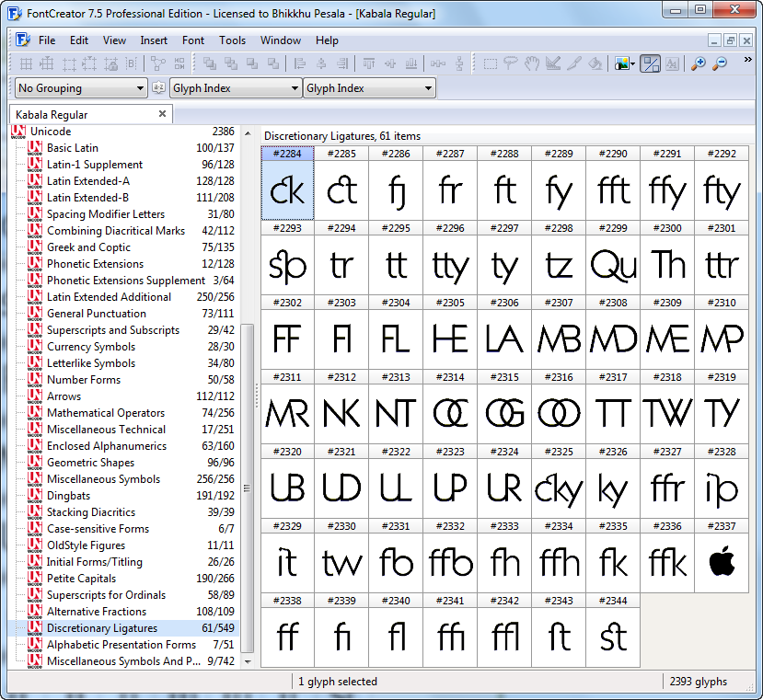763x700 pixels.
Task: Open the second Glyph Index dropdown
Action: click(369, 88)
